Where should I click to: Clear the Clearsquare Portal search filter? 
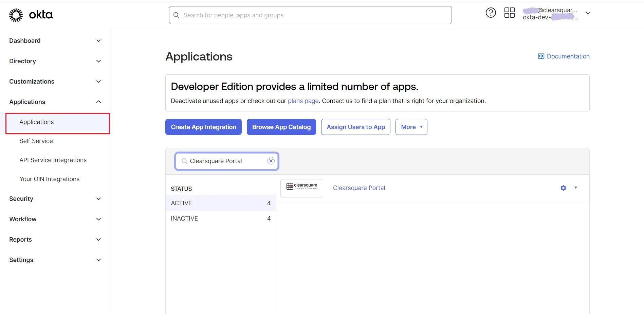click(271, 161)
